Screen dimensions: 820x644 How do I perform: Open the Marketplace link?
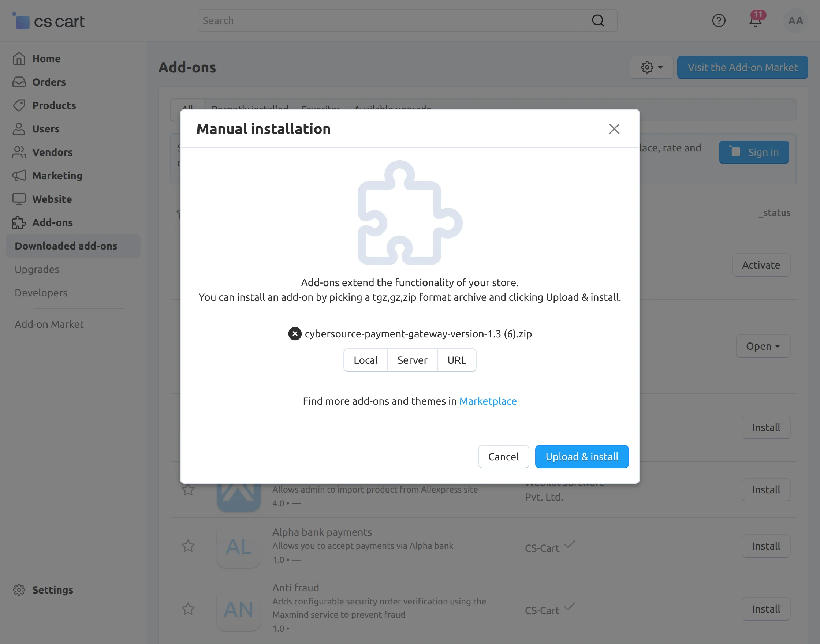(x=488, y=401)
